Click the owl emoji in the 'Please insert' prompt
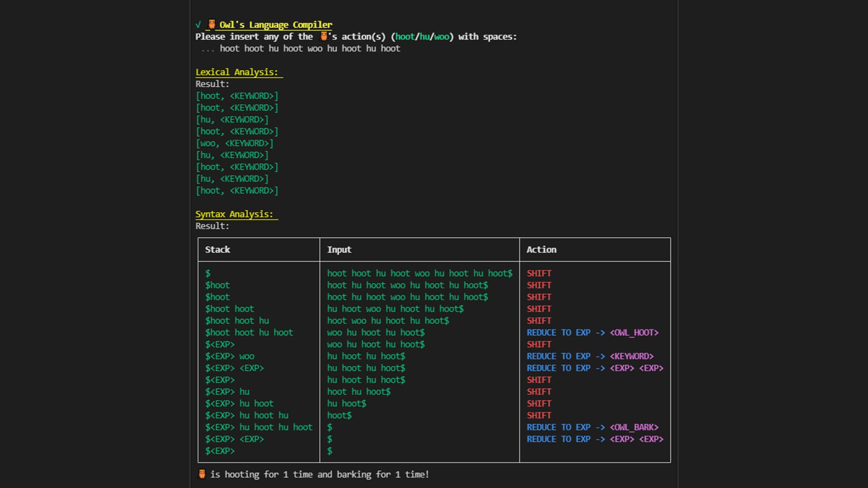This screenshot has height=488, width=868. click(x=324, y=36)
